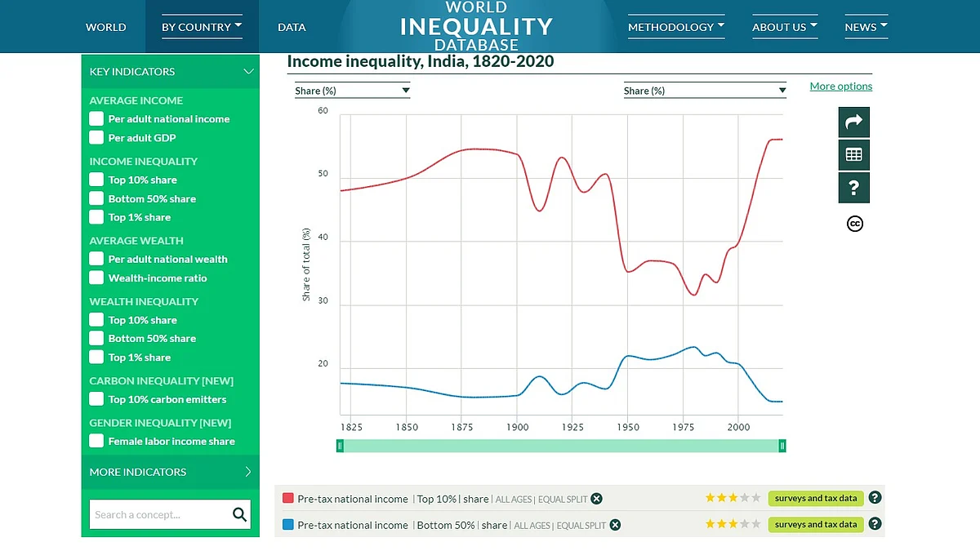
Task: Open the Methodology menu
Action: tap(676, 27)
